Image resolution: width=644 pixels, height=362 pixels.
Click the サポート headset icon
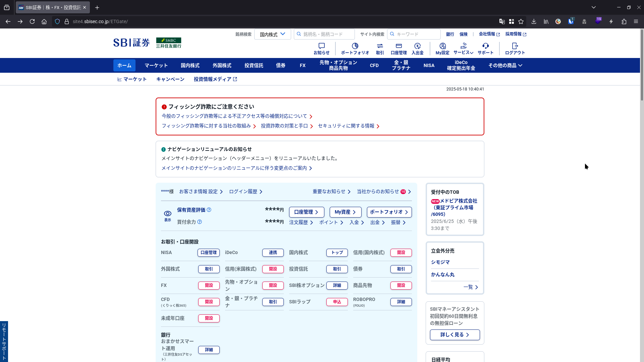485,49
